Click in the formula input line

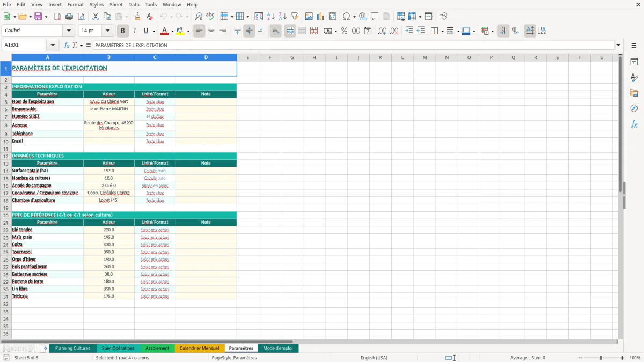[x=354, y=45]
